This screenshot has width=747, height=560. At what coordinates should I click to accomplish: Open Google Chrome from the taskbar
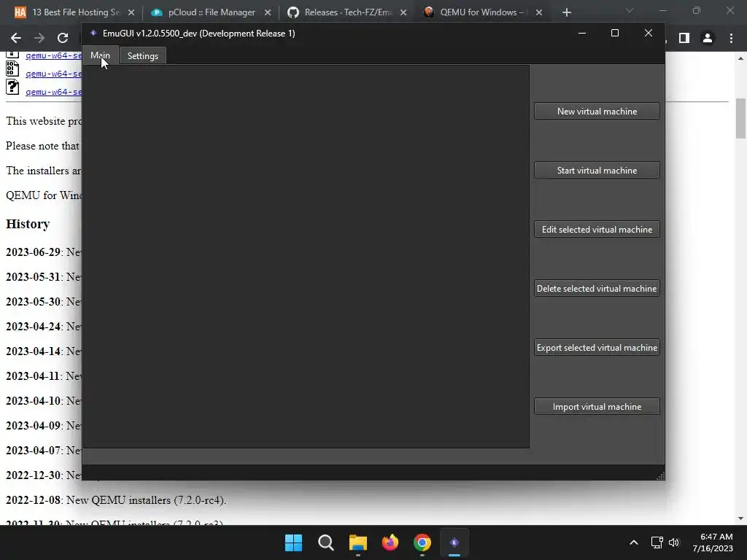click(x=422, y=542)
